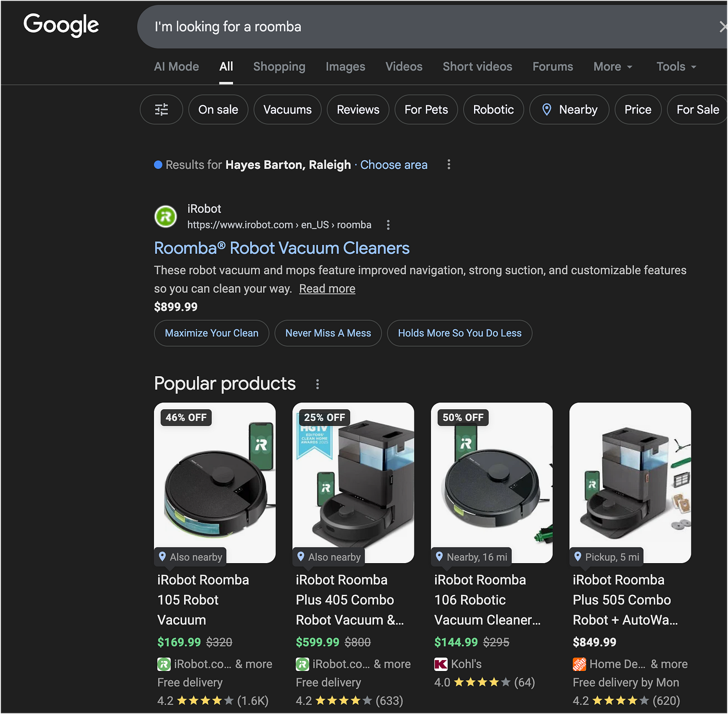This screenshot has height=714, width=728.
Task: Click the Choose area link
Action: (394, 165)
